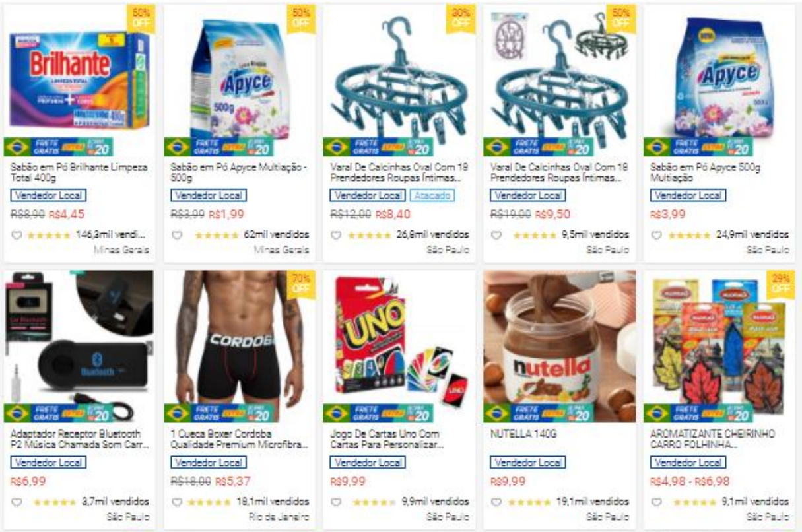Open AROMATIZANTE CHEIRINHO CARRO FOLHINHA title
The width and height of the screenshot is (802, 532).
click(713, 439)
